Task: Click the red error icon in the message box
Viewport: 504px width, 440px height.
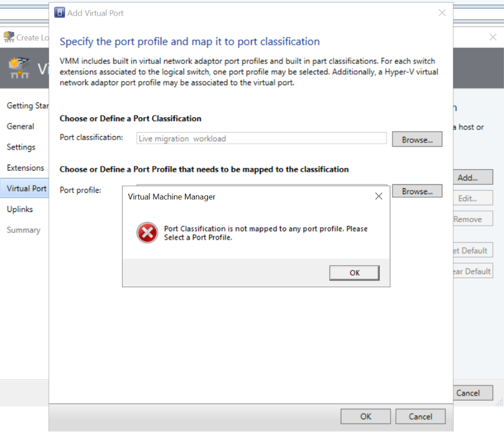Action: [147, 232]
